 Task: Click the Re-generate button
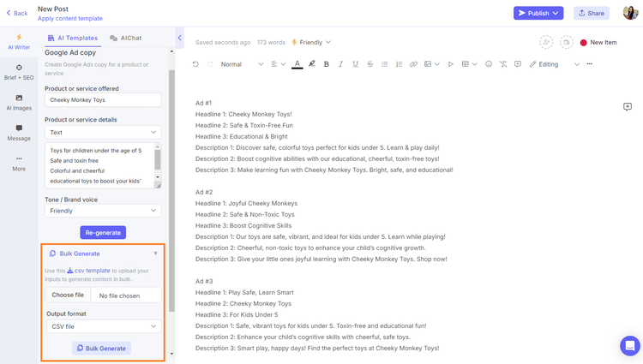(x=103, y=233)
